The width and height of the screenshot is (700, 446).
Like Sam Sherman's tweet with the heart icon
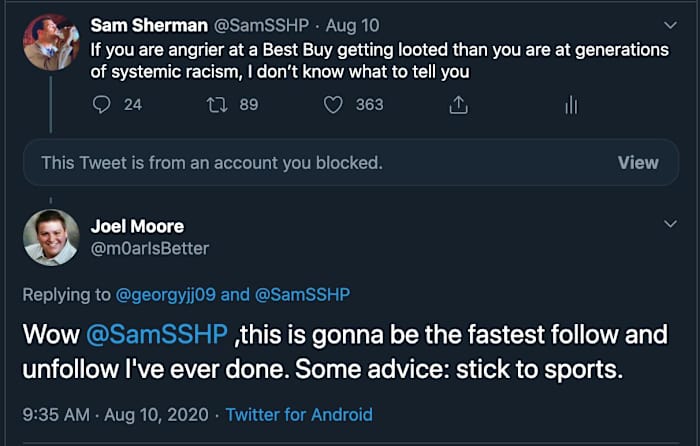(x=334, y=104)
